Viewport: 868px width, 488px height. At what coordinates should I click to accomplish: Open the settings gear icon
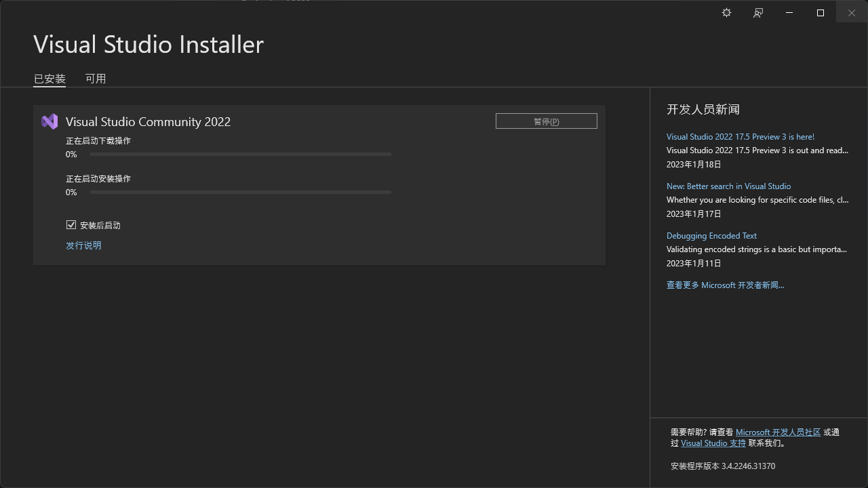726,13
